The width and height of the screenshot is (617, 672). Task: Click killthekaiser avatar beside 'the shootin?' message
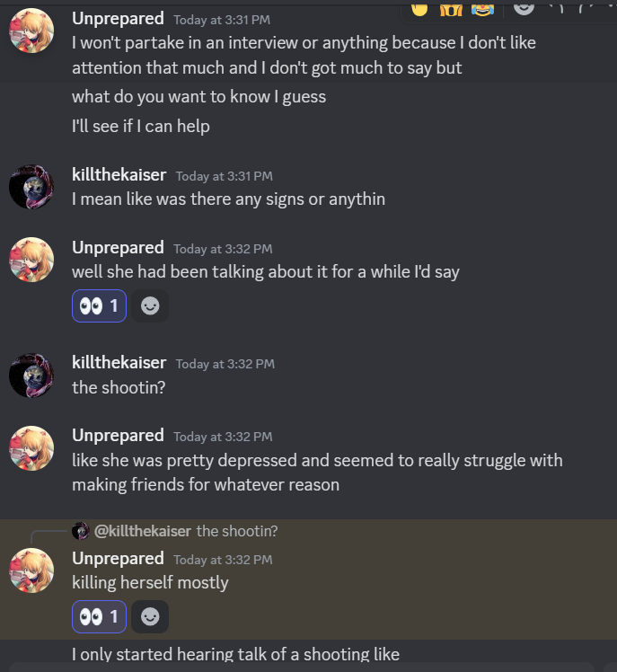click(x=31, y=376)
